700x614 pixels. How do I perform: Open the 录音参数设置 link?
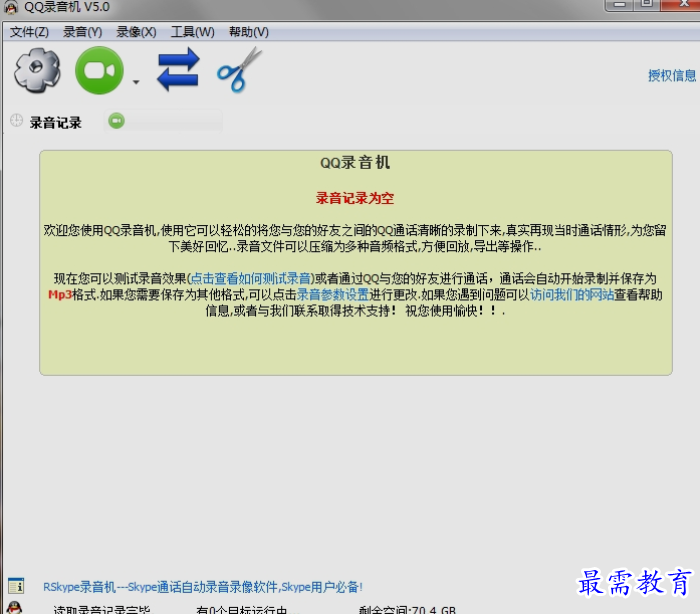coord(333,295)
